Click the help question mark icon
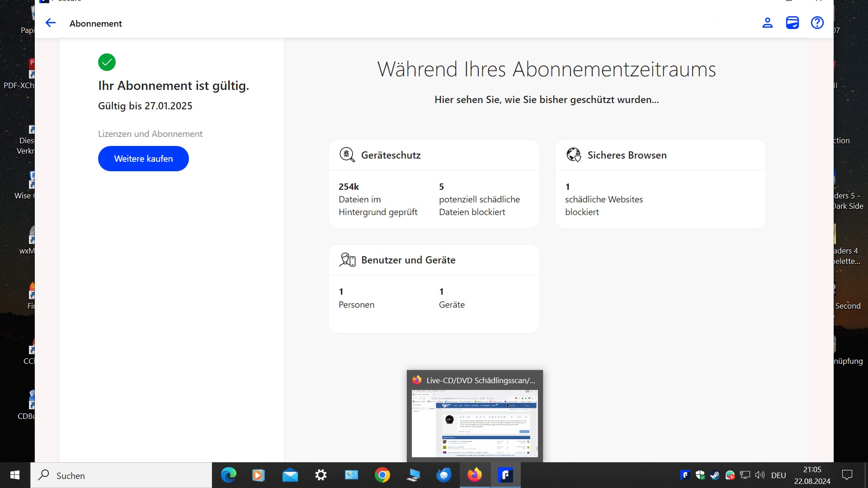 (817, 23)
